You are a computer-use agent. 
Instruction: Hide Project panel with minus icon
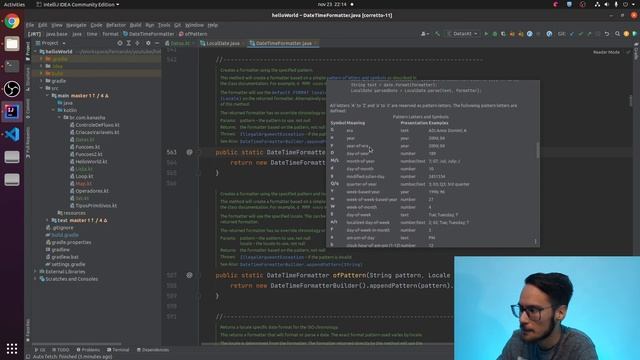157,43
